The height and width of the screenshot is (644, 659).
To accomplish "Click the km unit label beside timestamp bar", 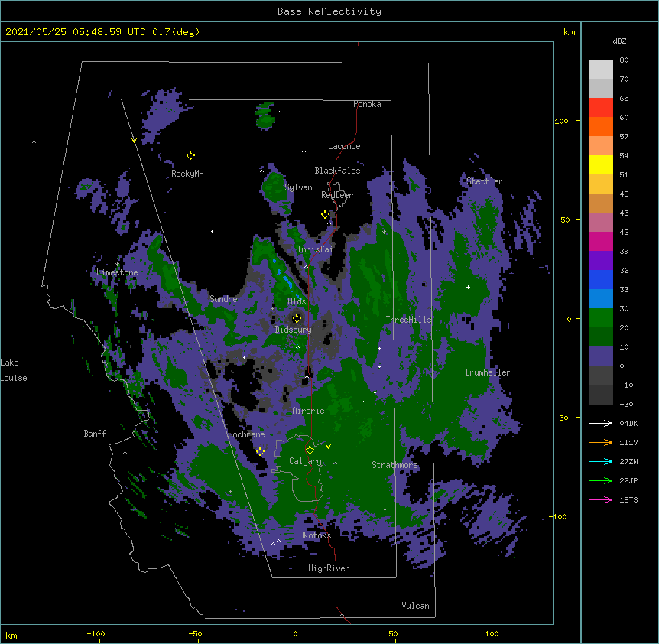I will coord(569,32).
